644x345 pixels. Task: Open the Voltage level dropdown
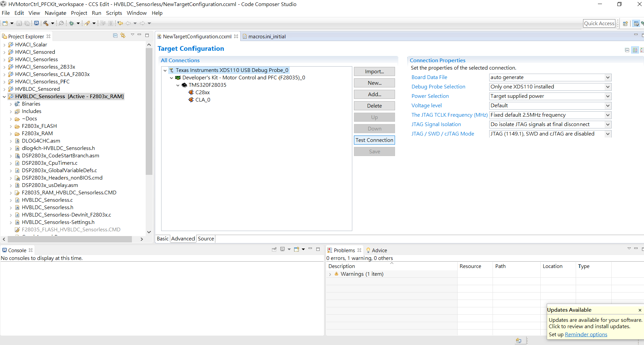[608, 106]
